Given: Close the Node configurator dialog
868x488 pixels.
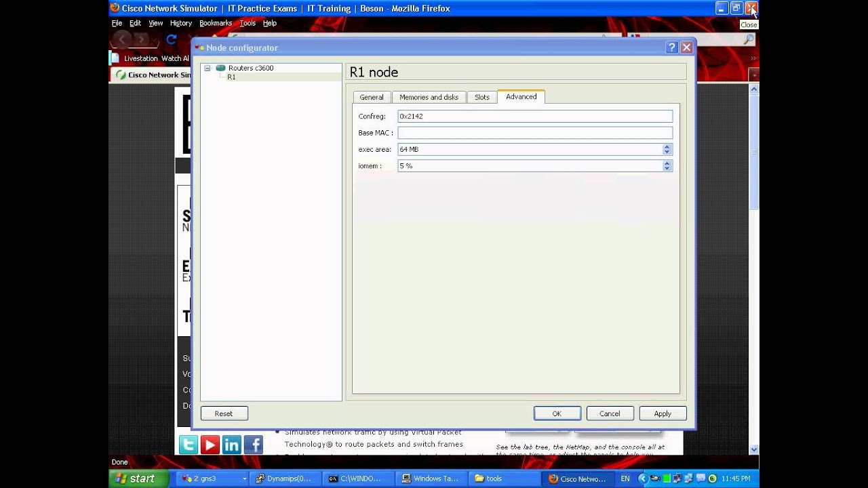Looking at the screenshot, I should coord(686,47).
